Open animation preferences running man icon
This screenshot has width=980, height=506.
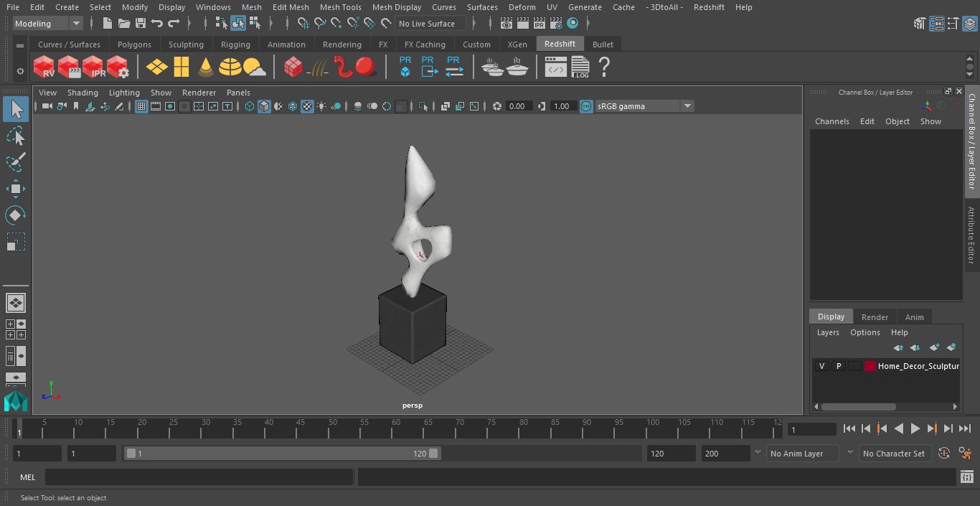(966, 454)
